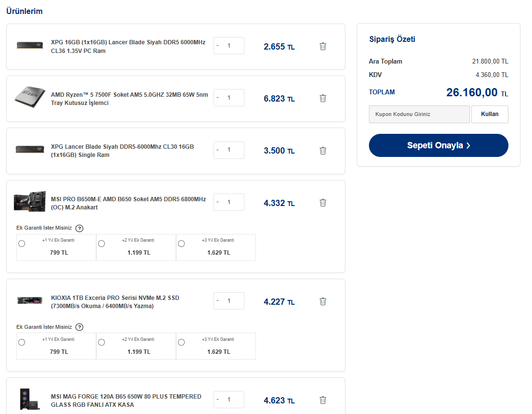The height and width of the screenshot is (414, 532).
Task: Remove MSI PRO B650M-E motherboard from cart
Action: [x=323, y=203]
